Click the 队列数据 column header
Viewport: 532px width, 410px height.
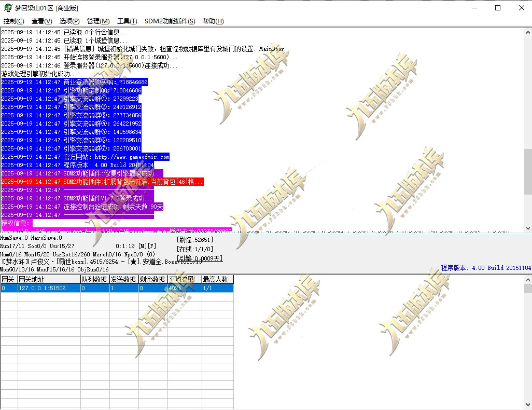(x=95, y=279)
